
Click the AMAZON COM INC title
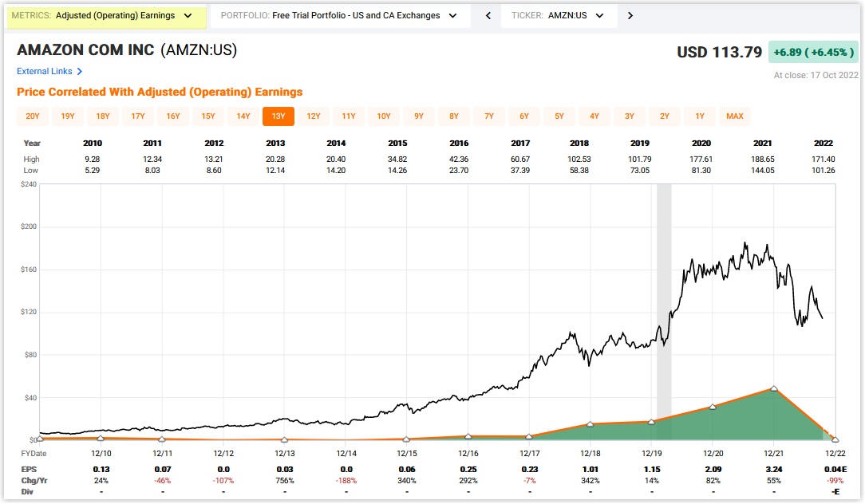point(85,50)
